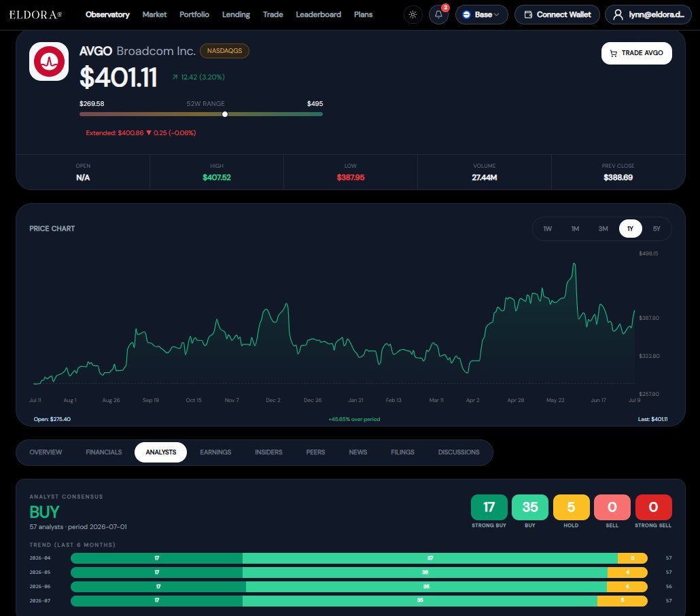Click the 2026-06 trend bar hold segment
The image size is (700, 616).
pyautogui.click(x=627, y=587)
